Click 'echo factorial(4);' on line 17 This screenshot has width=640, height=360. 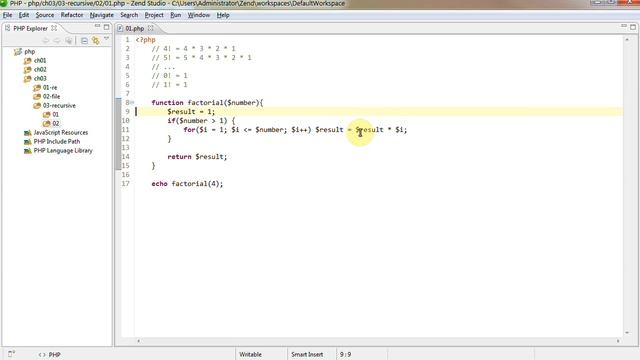[187, 184]
